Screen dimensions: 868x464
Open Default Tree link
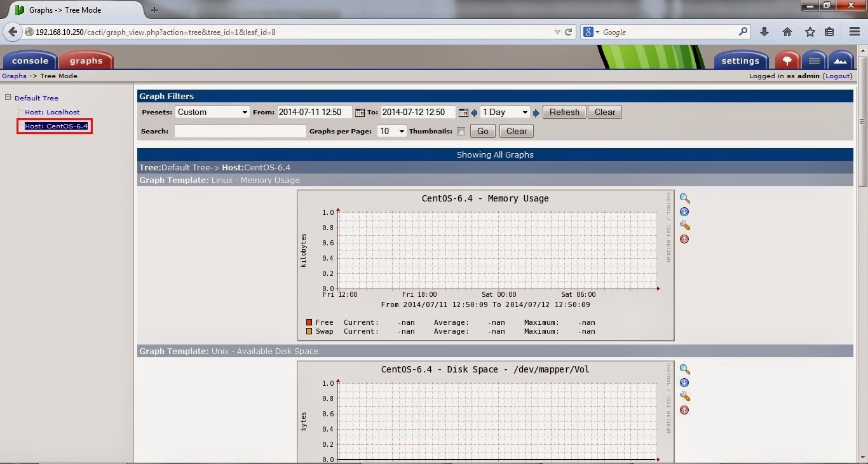point(36,98)
